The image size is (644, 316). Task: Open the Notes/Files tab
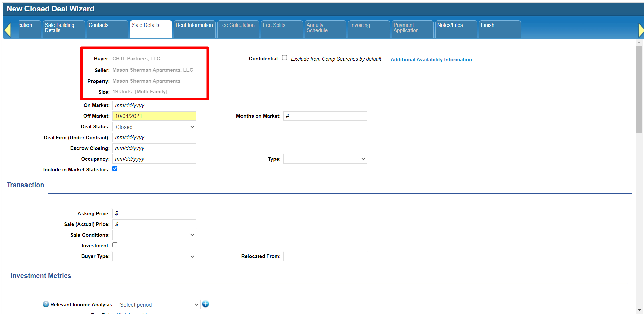tap(456, 29)
